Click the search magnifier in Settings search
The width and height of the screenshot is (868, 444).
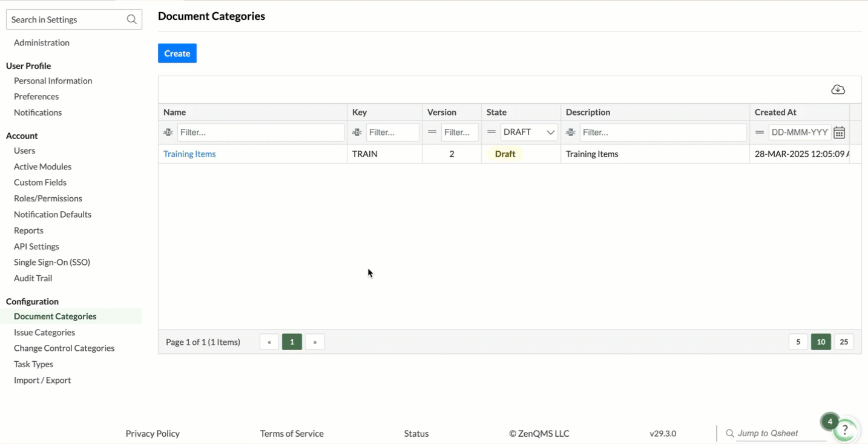131,19
